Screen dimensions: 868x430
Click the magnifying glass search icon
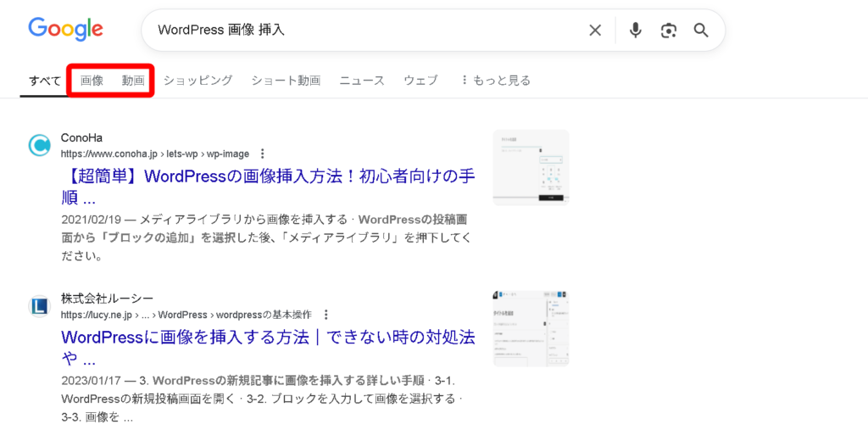(701, 31)
